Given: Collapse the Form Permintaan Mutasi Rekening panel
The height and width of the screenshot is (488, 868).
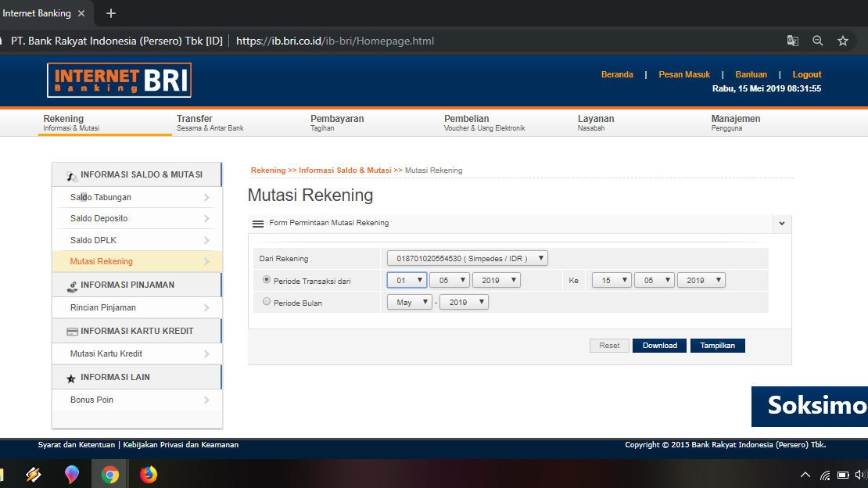Looking at the screenshot, I should pyautogui.click(x=782, y=224).
